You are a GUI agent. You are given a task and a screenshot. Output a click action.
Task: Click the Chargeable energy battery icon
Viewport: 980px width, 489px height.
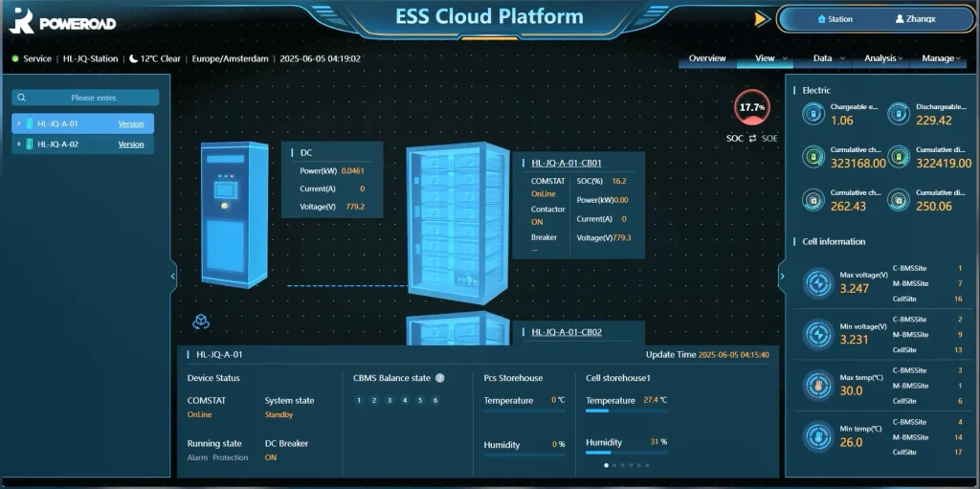(811, 114)
